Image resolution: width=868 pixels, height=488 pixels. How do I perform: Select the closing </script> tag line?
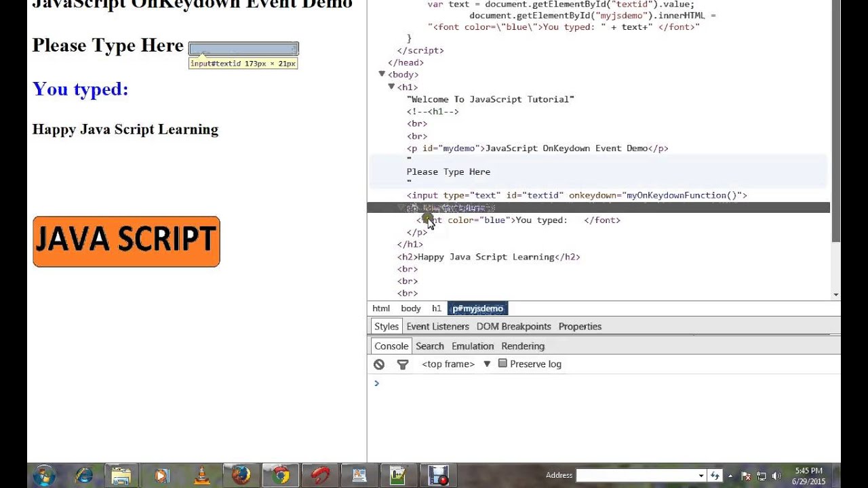coord(420,51)
